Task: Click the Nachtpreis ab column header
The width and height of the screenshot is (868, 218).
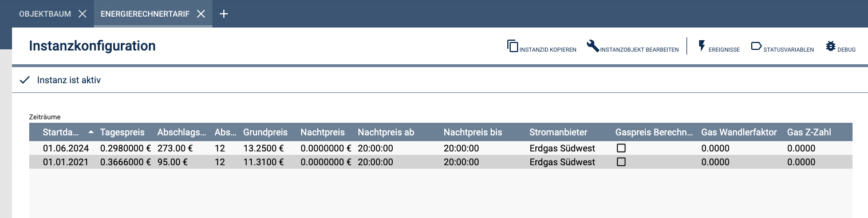Action: pos(386,132)
